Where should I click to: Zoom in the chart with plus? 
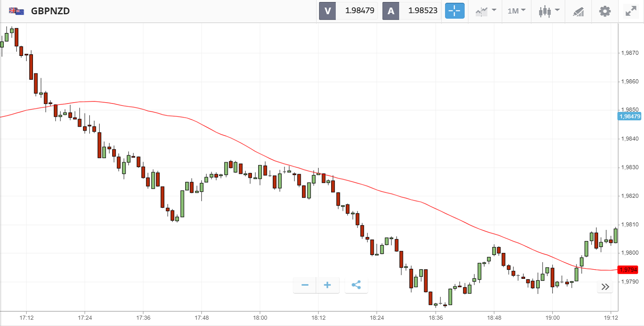327,285
